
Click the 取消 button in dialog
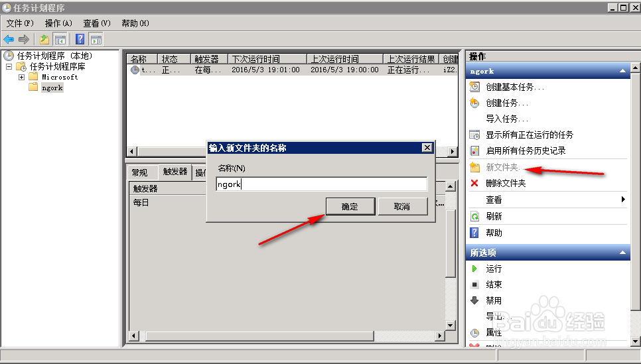(x=403, y=206)
